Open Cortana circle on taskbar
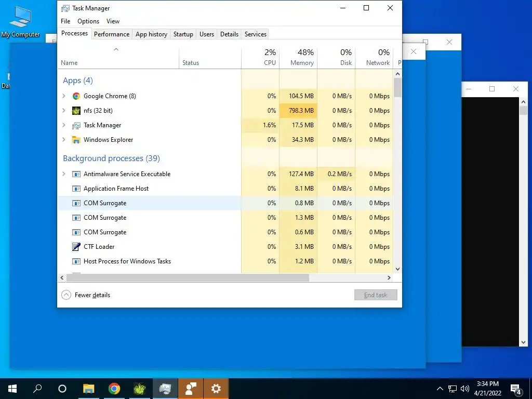Screen dimensions: 532x399 (62, 389)
